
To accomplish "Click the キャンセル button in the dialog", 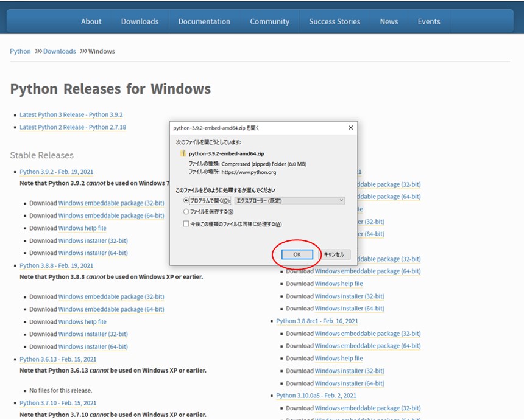I will pyautogui.click(x=334, y=254).
